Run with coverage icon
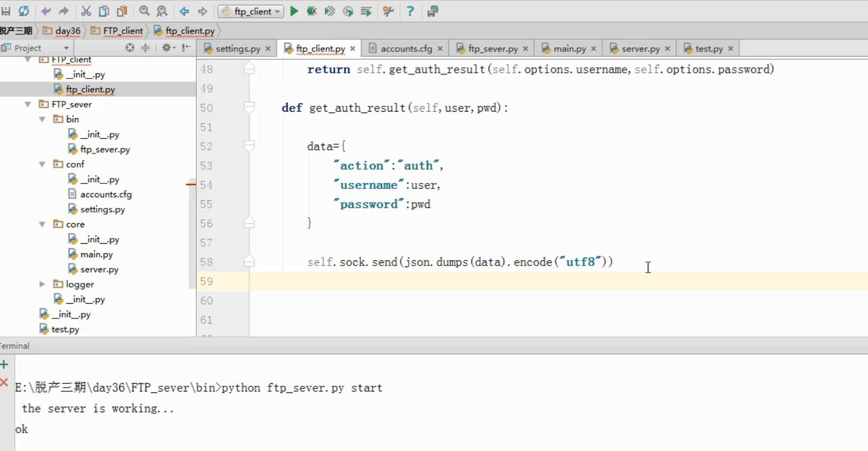This screenshot has height=451, width=868. click(x=330, y=11)
